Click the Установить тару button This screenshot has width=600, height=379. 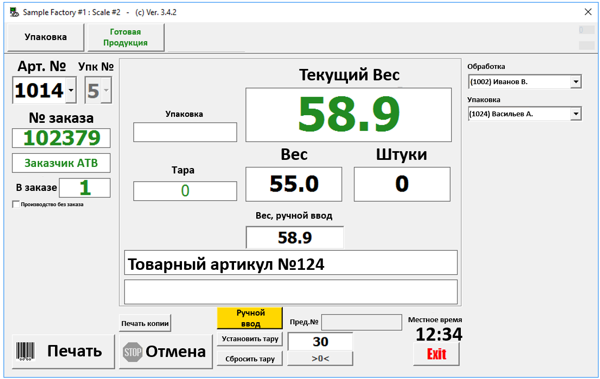tap(250, 339)
